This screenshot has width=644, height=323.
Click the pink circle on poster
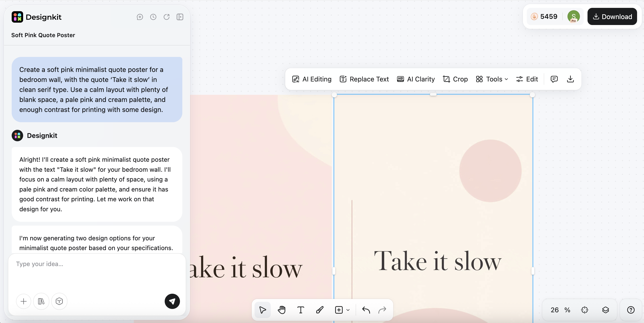490,171
